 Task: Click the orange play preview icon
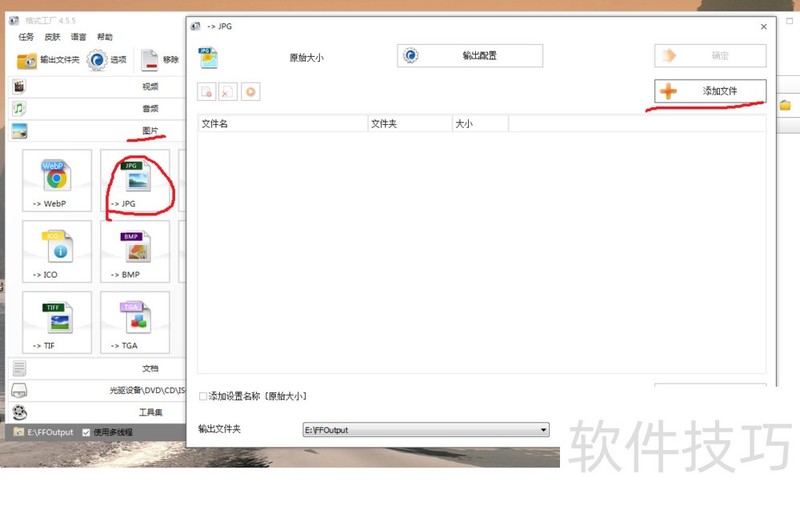tap(251, 92)
